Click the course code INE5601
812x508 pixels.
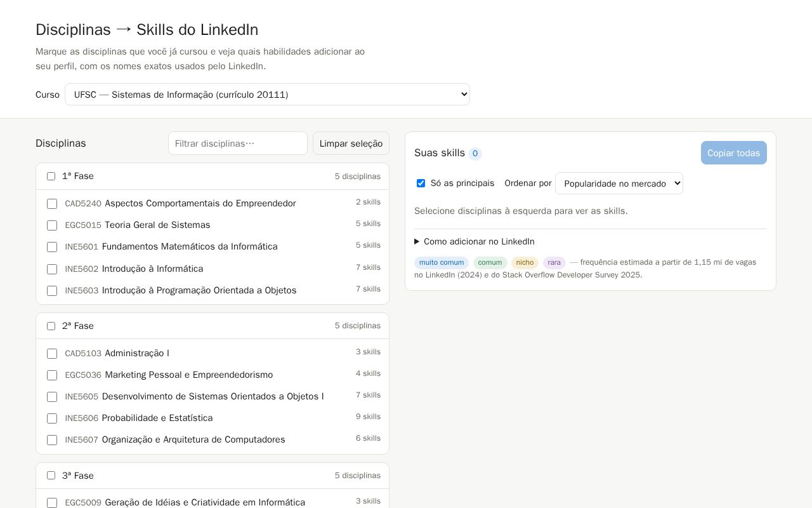pos(82,247)
